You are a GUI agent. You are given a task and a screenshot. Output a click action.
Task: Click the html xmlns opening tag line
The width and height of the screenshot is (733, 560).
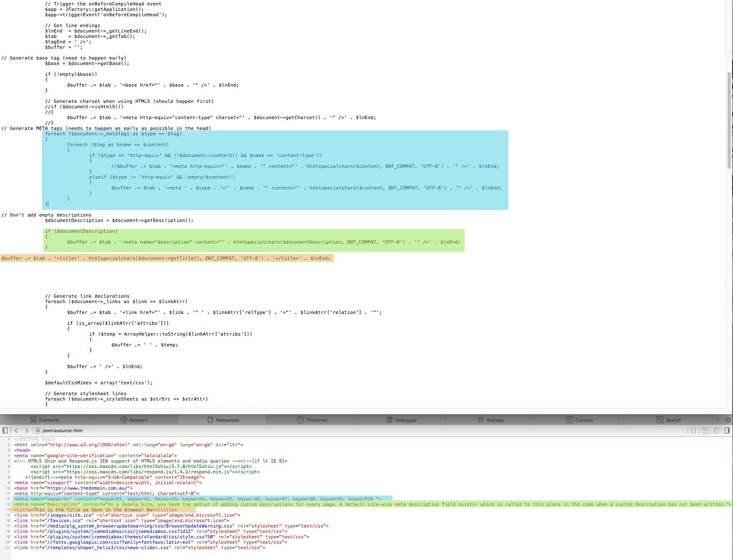point(128,445)
